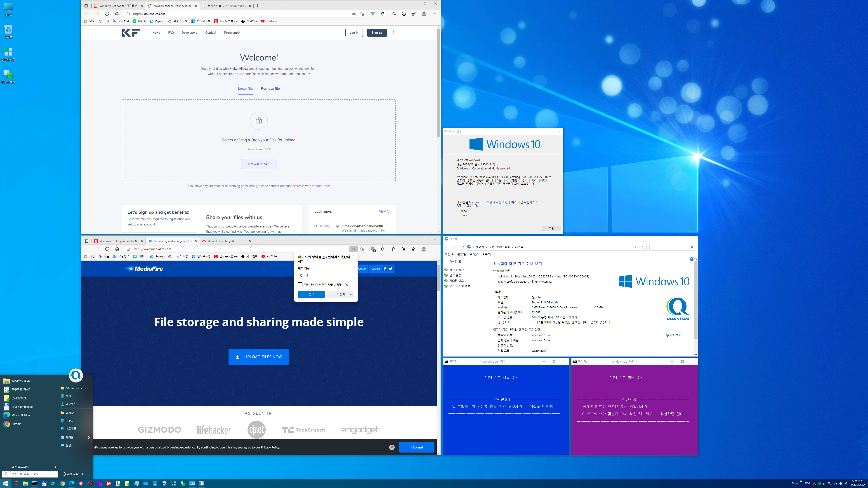The image size is (868, 488).
Task: Open Collections icon in KrakenFiles browser toolbar
Action: pos(404,14)
